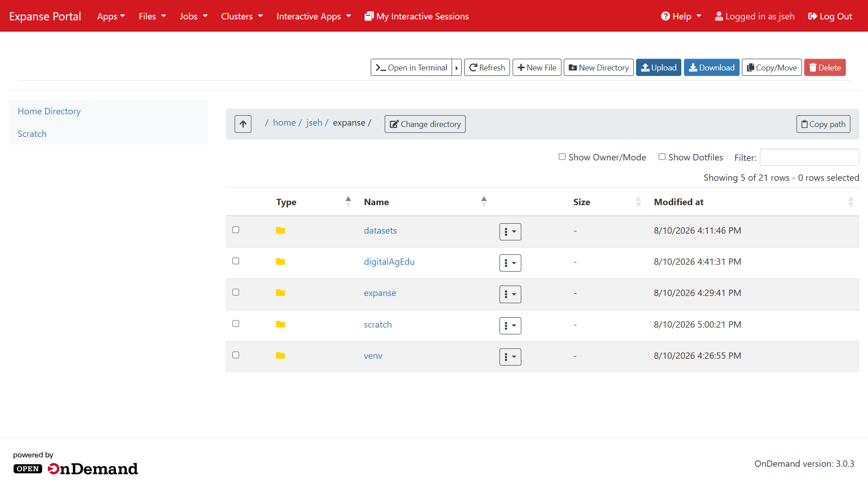The image size is (868, 488).
Task: Open Scratch in the sidebar
Action: [x=32, y=134]
